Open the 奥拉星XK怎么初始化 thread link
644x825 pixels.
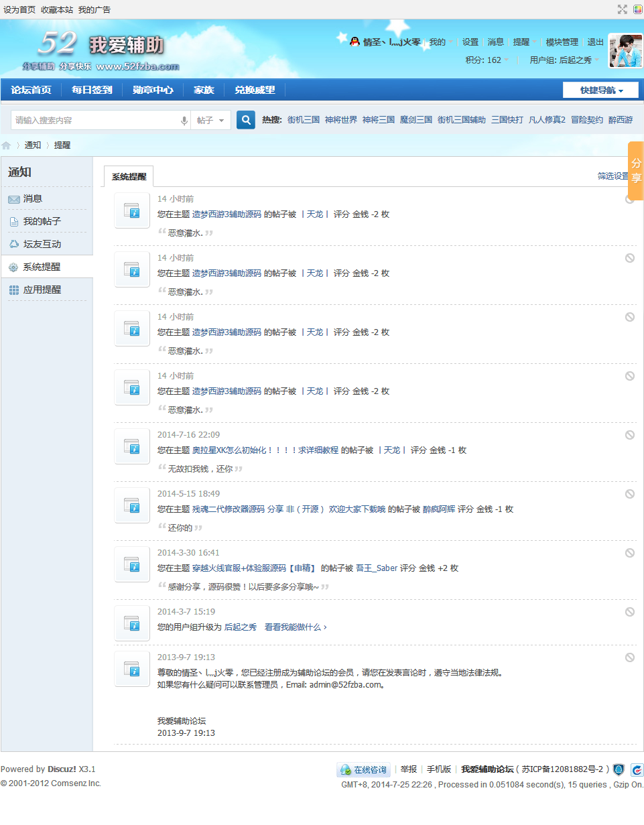265,450
